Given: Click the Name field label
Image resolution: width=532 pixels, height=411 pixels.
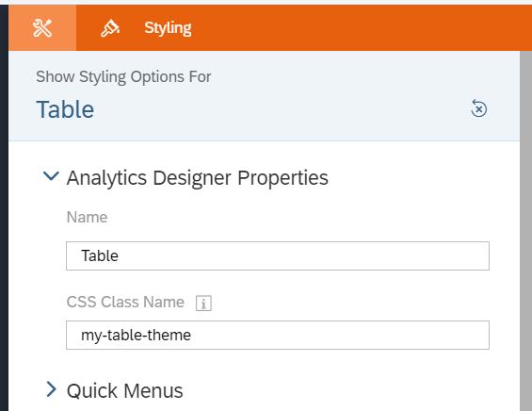Looking at the screenshot, I should [87, 217].
